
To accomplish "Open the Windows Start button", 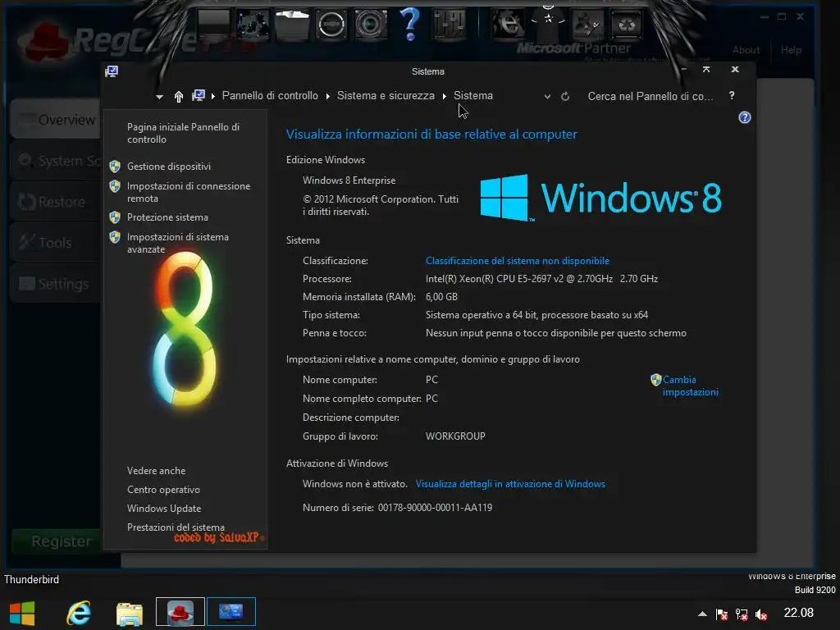I will (x=22, y=613).
